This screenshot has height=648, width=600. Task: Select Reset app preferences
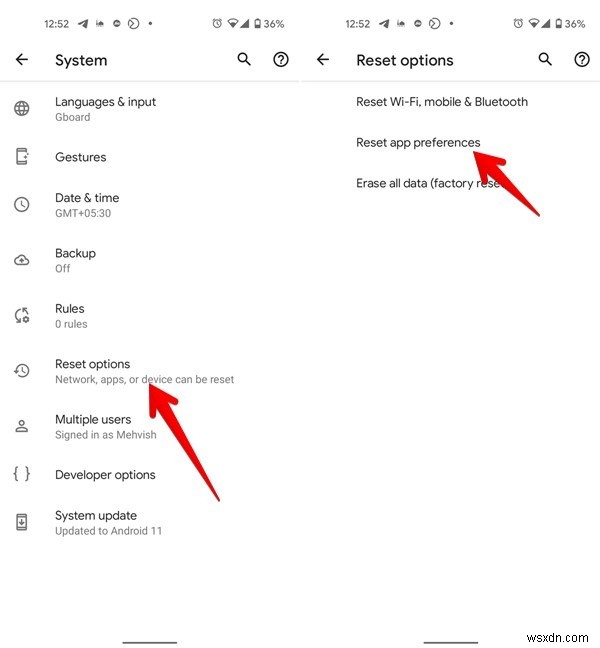click(450, 143)
